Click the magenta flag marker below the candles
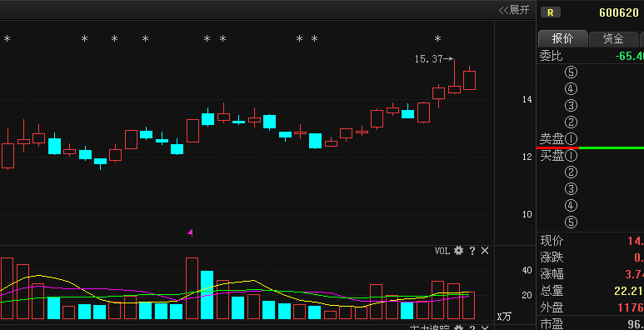 pyautogui.click(x=191, y=232)
